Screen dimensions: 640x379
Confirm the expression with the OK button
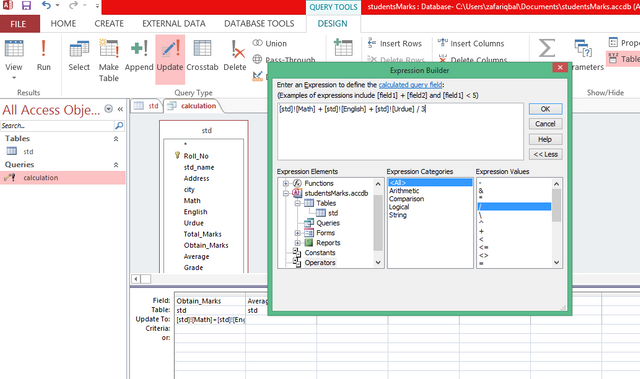coord(545,109)
